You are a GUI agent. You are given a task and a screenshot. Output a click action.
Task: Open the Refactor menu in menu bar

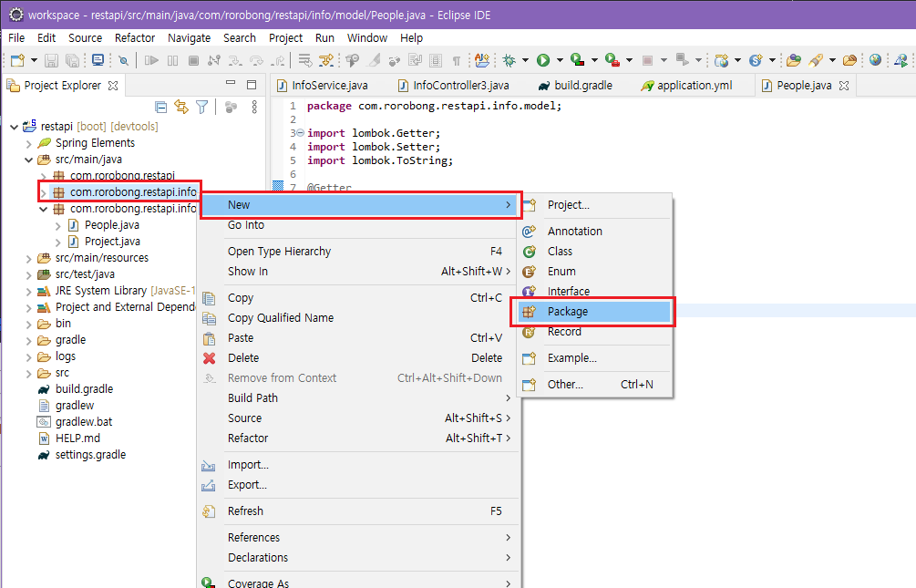(135, 38)
